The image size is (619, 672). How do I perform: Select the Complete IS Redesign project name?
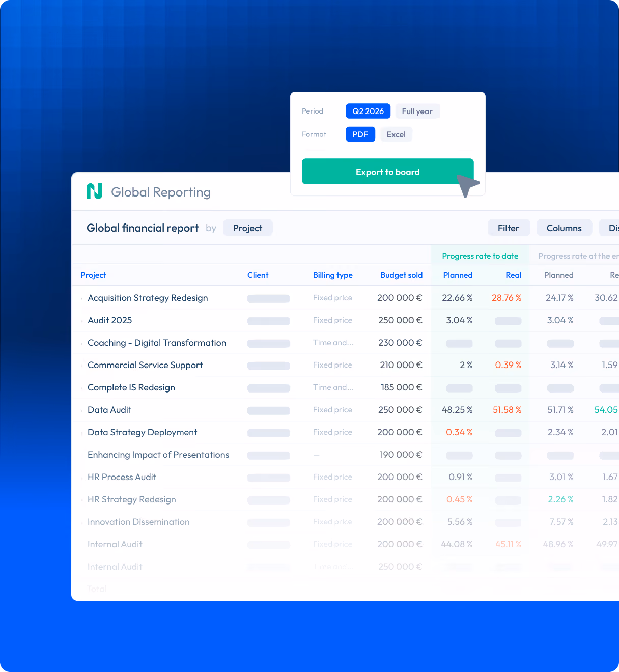click(131, 387)
